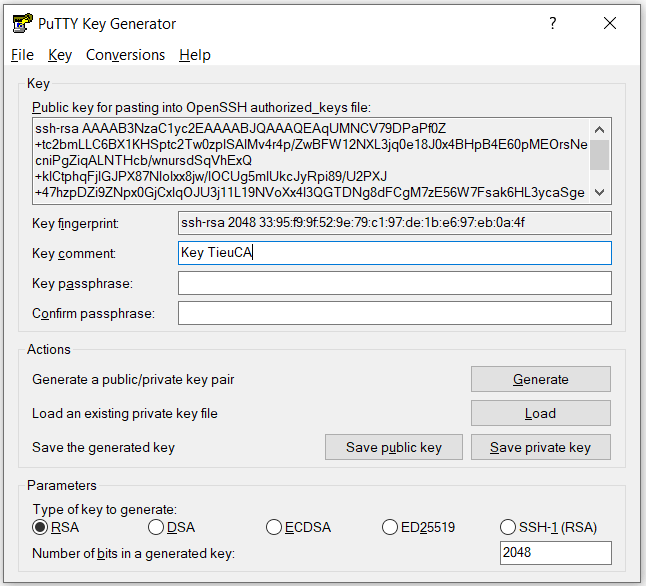
Task: Open the Key menu
Action: click(60, 55)
